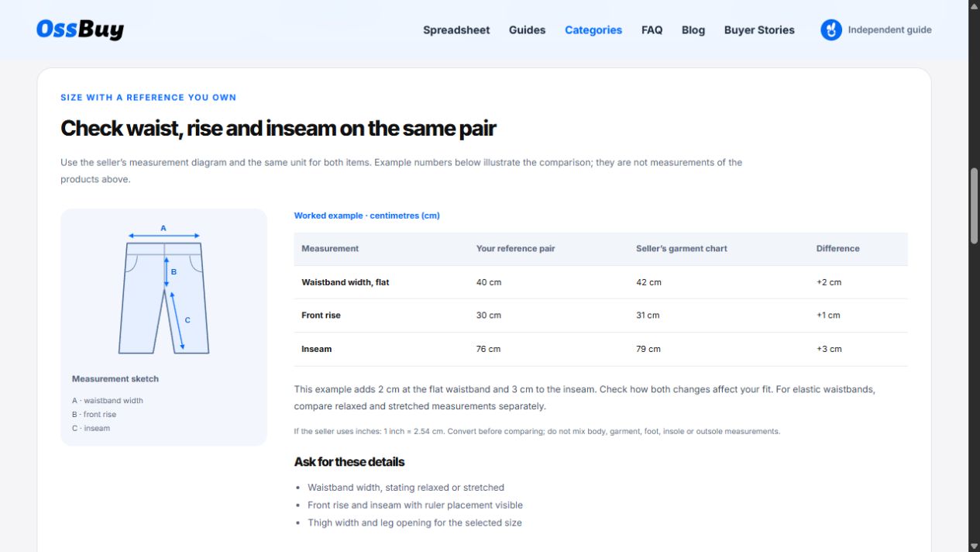Click the waistband arrow labeled A
Viewport: 980px width, 552px height.
point(163,236)
